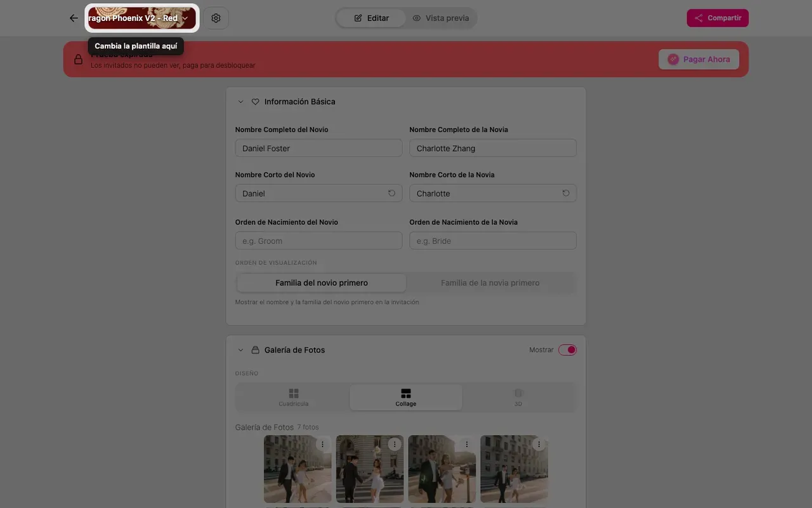
Task: Choose the Cuadrícula gallery layout
Action: pos(294,398)
